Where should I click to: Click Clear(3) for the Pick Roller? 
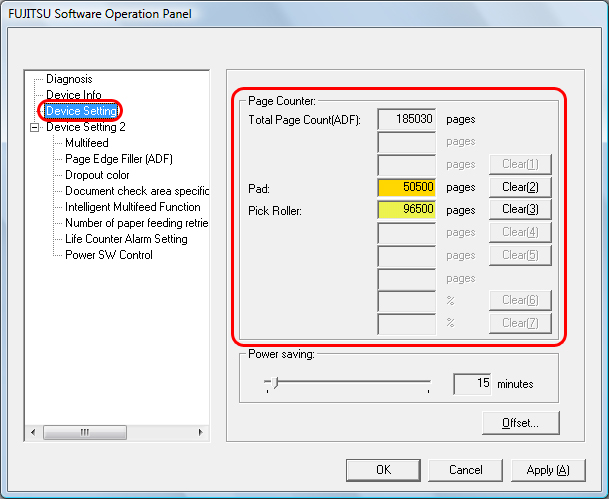pos(520,209)
